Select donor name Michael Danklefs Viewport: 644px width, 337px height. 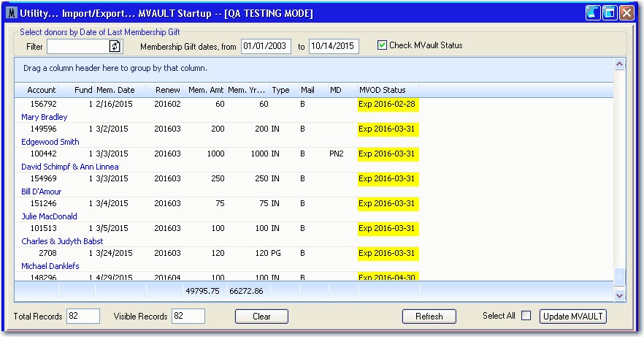click(50, 266)
